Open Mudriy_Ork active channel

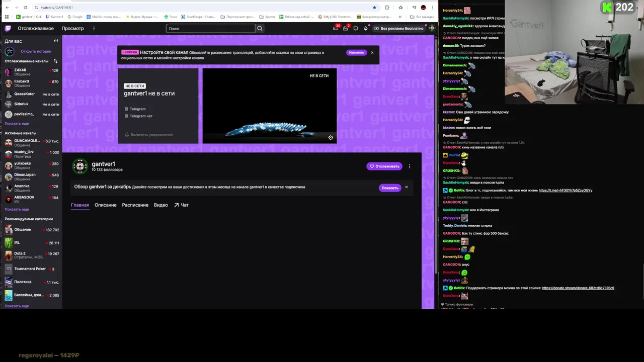click(x=31, y=154)
